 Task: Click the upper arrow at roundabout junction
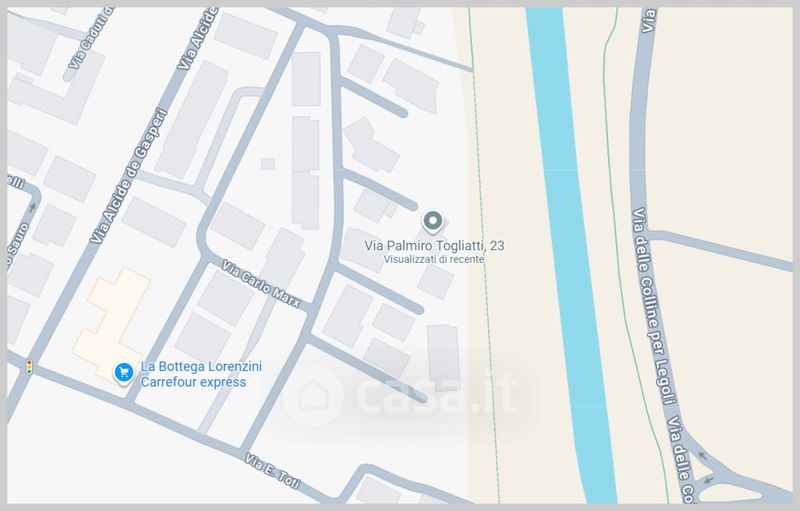(703, 456)
